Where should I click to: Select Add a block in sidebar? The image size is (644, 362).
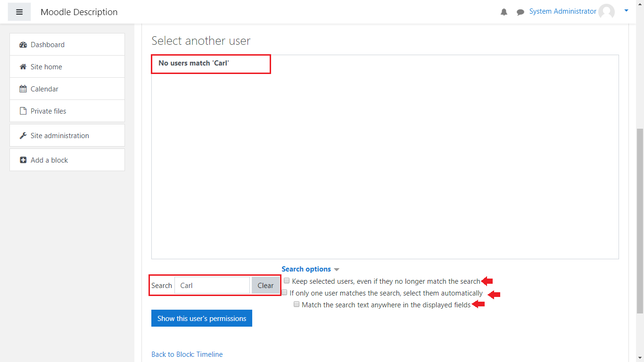tap(49, 160)
